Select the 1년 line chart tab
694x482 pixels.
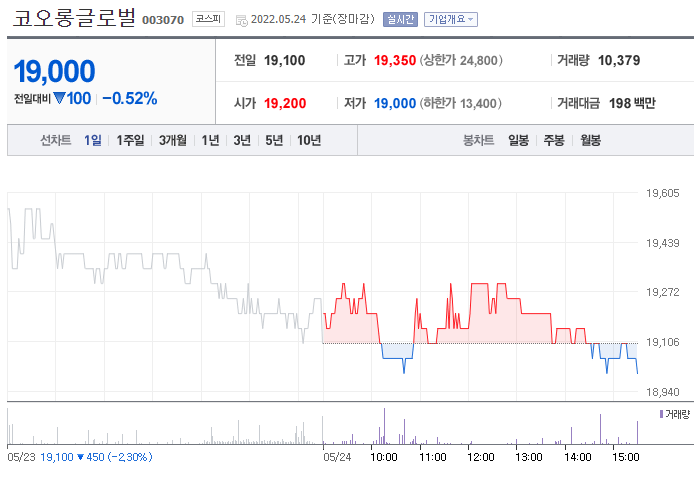click(x=210, y=140)
